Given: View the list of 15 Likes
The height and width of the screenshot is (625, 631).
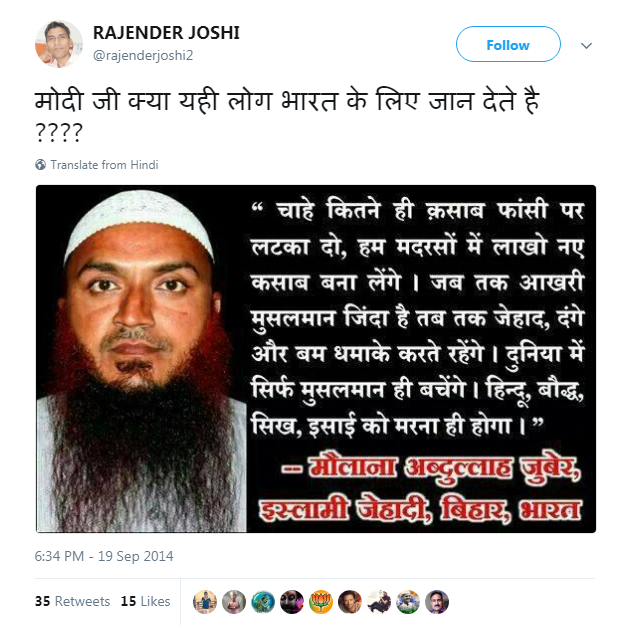Looking at the screenshot, I should click(145, 601).
